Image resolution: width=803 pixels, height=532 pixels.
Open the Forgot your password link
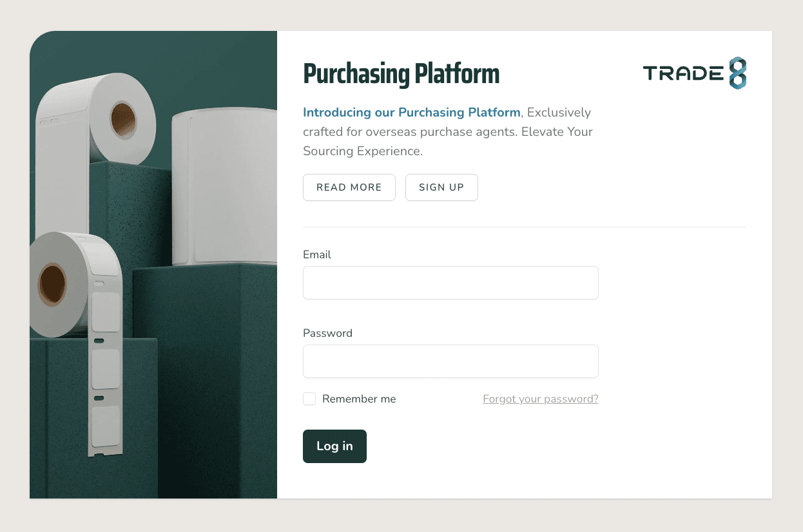tap(540, 399)
